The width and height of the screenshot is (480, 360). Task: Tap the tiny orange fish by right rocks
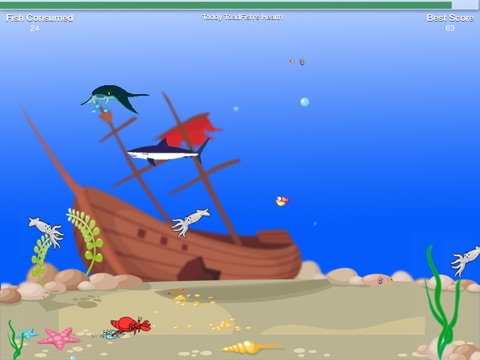coord(390,280)
